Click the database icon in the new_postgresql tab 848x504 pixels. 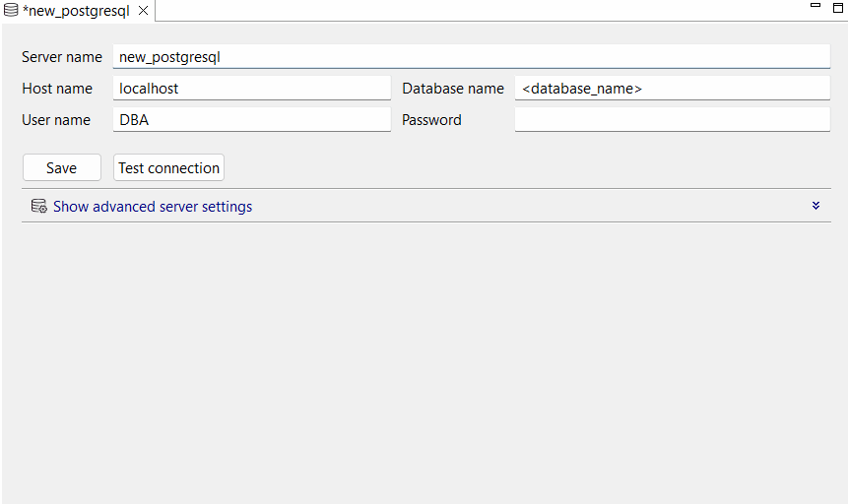[x=11, y=11]
